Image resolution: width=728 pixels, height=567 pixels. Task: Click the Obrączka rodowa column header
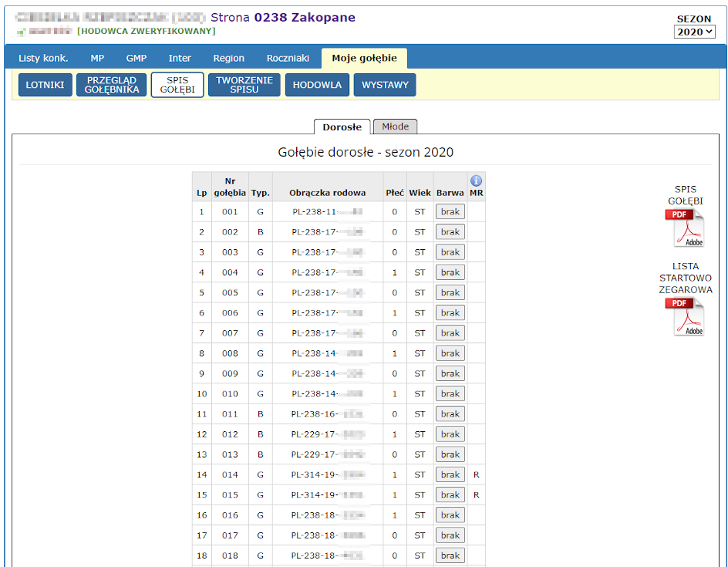click(x=328, y=193)
